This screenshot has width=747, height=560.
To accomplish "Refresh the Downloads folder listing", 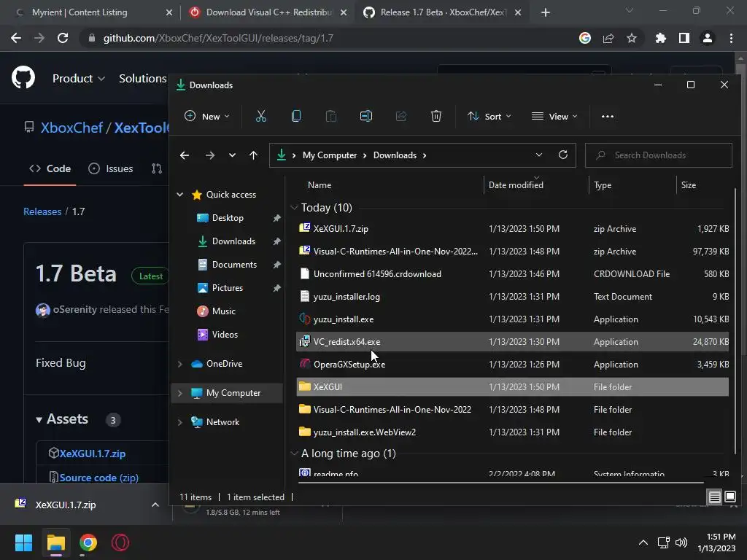I will coord(563,155).
